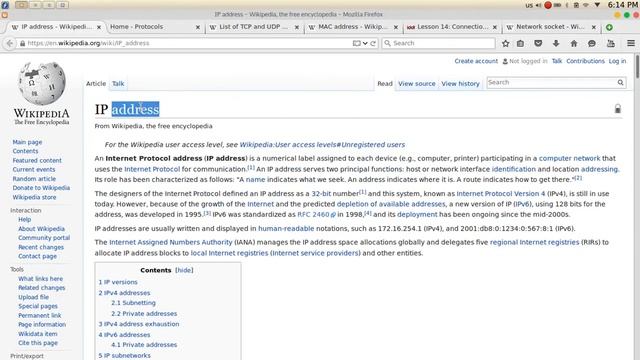640x360 pixels.
Task: Close the List of TCP and UDP tab
Action: pos(297,27)
